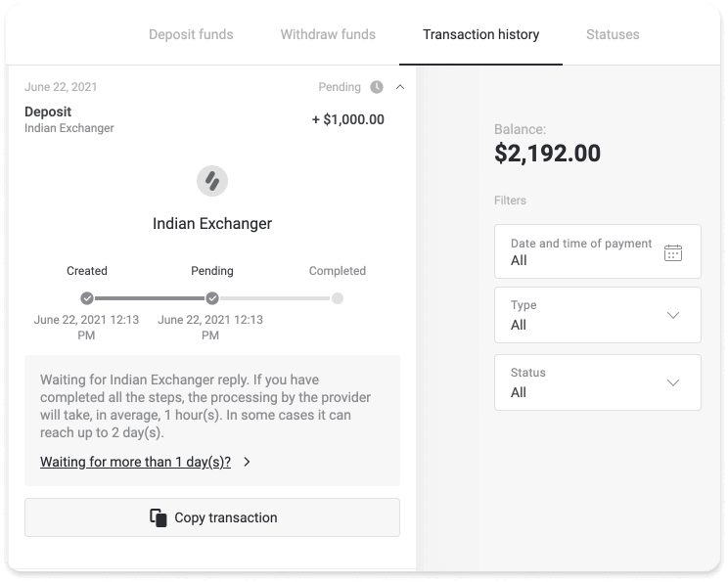Viewport: 728px width, 582px height.
Task: Switch to the Deposit funds tab
Action: [x=191, y=34]
